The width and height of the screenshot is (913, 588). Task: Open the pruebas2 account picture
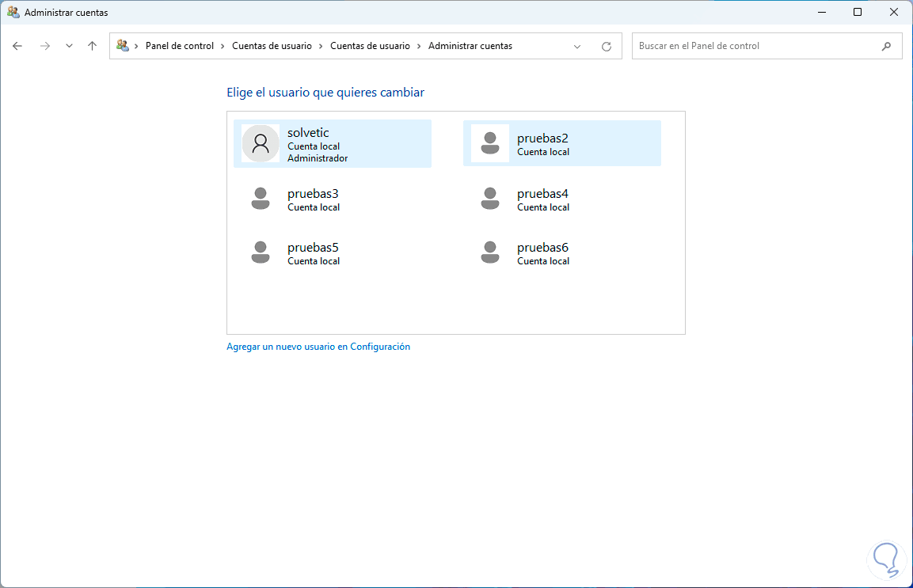(x=490, y=143)
